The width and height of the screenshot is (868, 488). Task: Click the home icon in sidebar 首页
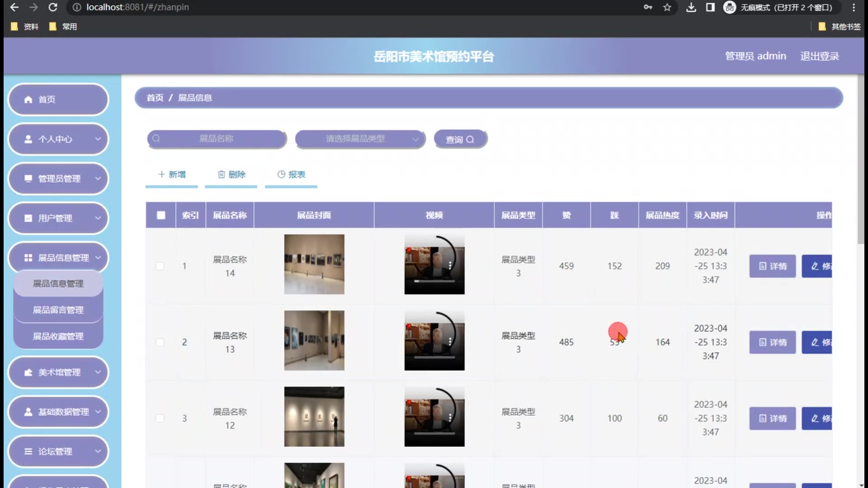[x=28, y=99]
